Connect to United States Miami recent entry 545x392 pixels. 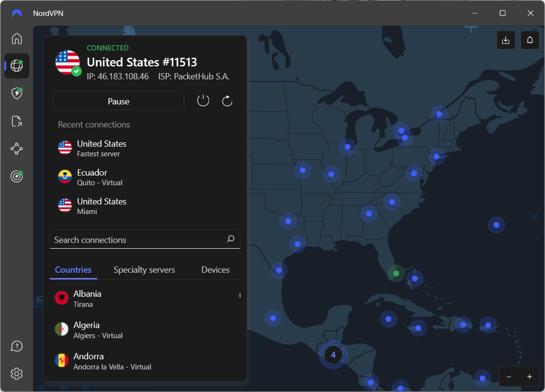click(x=145, y=206)
